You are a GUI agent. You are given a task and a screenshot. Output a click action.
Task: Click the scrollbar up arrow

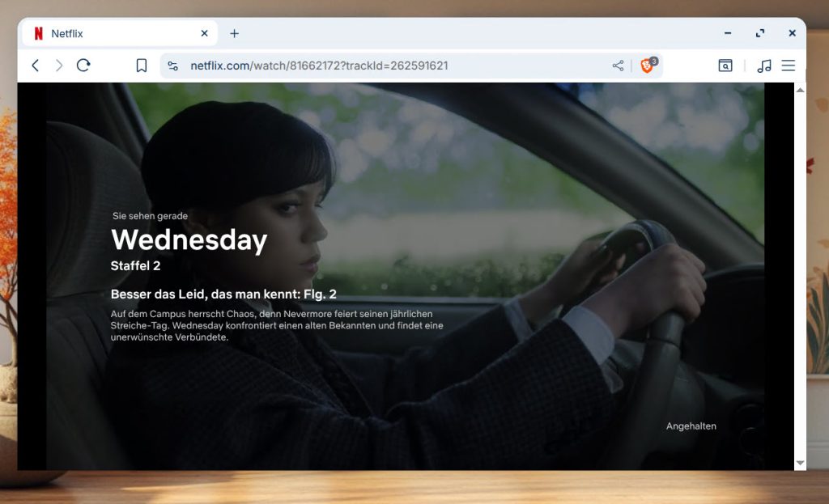point(801,89)
